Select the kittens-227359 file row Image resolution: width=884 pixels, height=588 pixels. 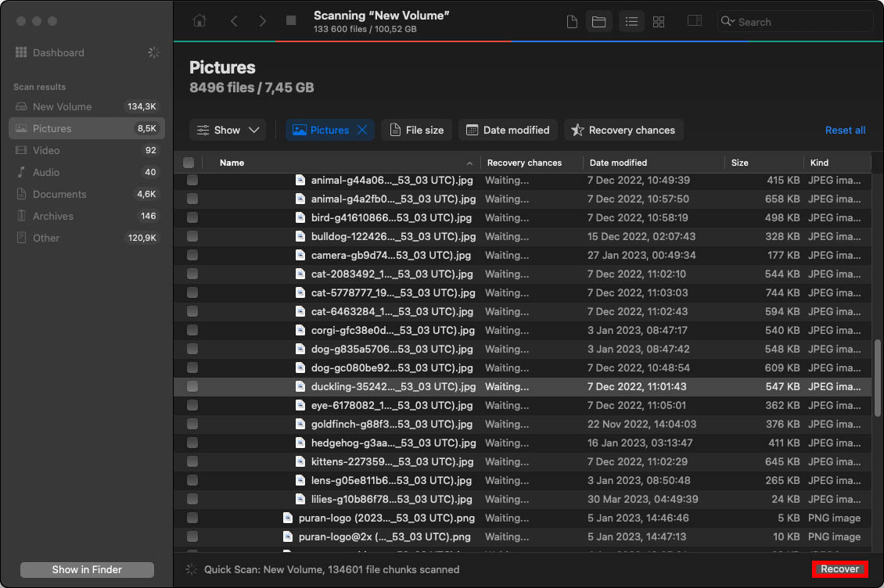click(x=522, y=461)
